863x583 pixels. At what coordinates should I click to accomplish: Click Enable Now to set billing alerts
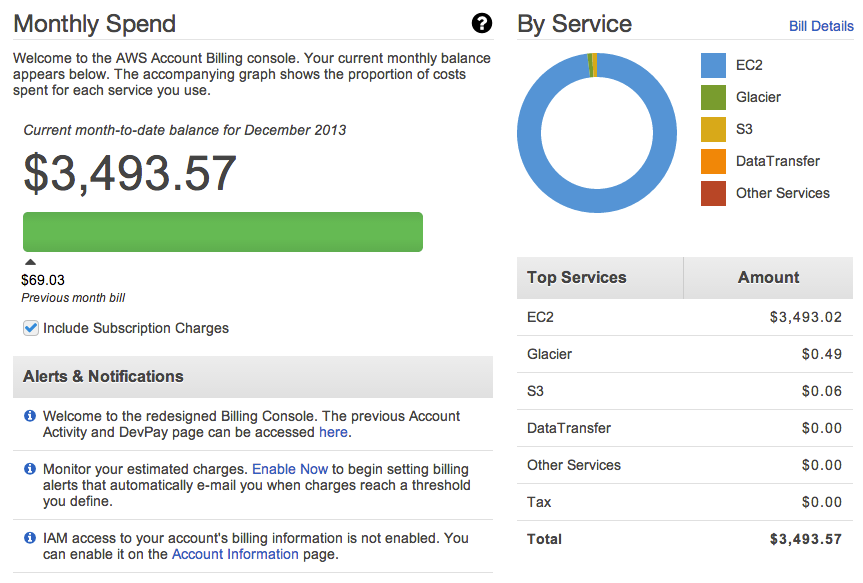pyautogui.click(x=290, y=468)
